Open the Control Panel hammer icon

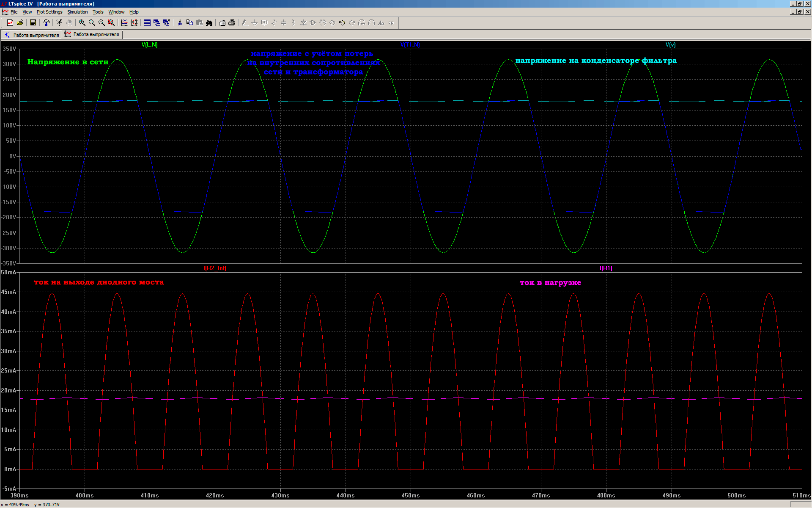click(46, 23)
